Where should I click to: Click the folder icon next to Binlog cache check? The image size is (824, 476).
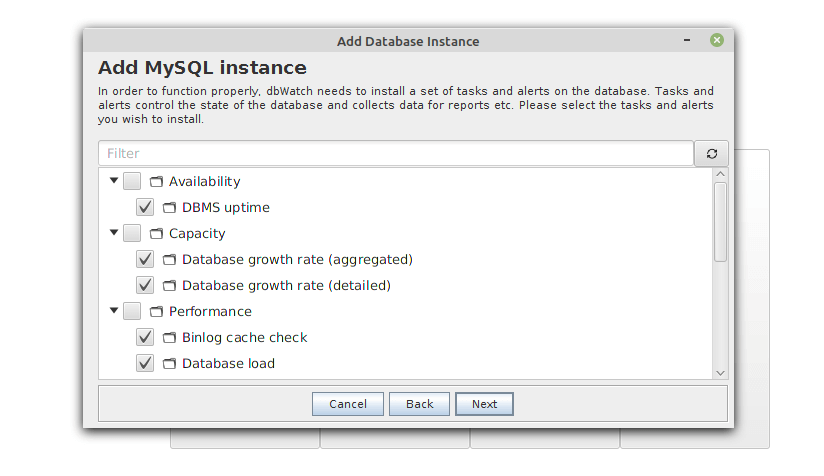pyautogui.click(x=169, y=338)
